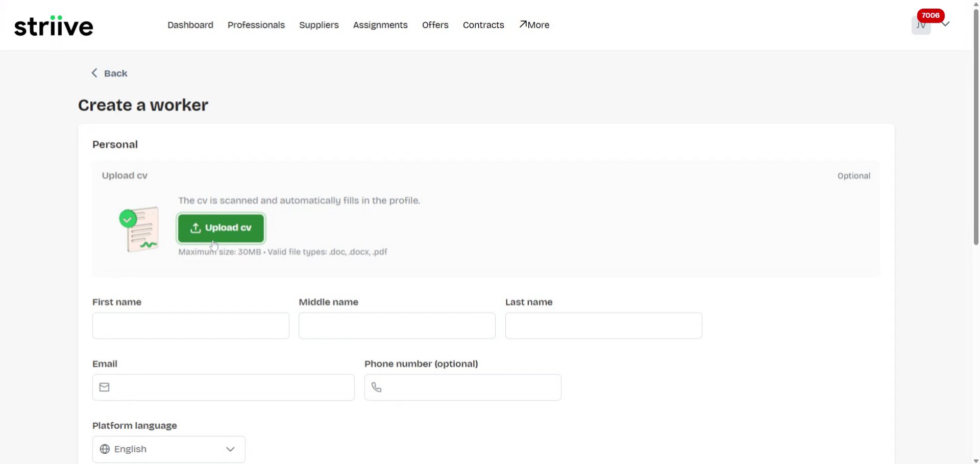The height and width of the screenshot is (464, 980).
Task: Click the 'Maximum size: 30MB' hint text
Action: pyautogui.click(x=219, y=252)
